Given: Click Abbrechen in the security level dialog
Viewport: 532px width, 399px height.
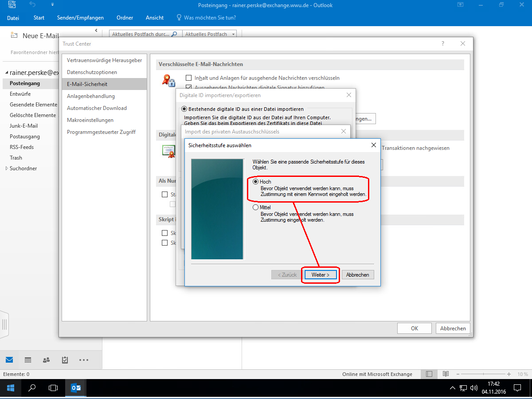Looking at the screenshot, I should click(x=357, y=275).
